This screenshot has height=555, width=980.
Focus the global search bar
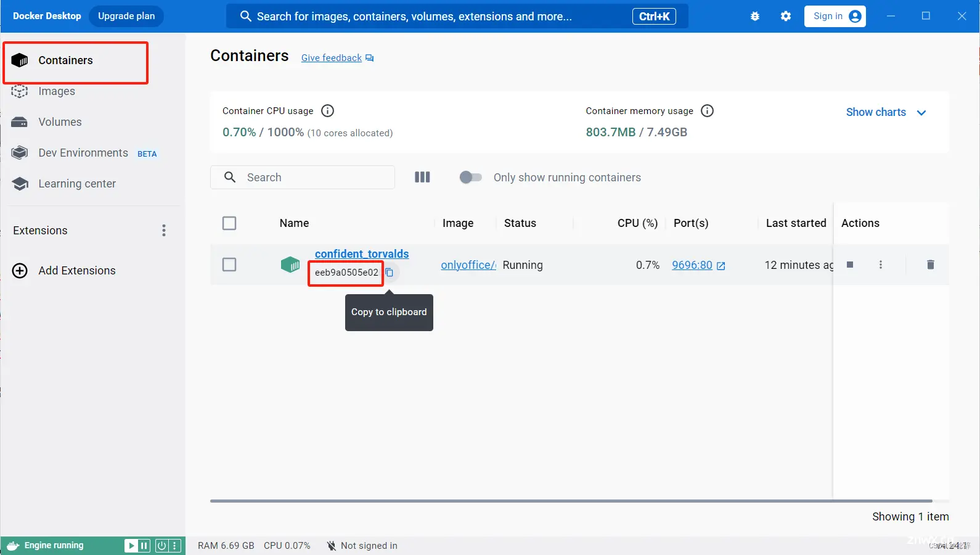[x=457, y=16]
